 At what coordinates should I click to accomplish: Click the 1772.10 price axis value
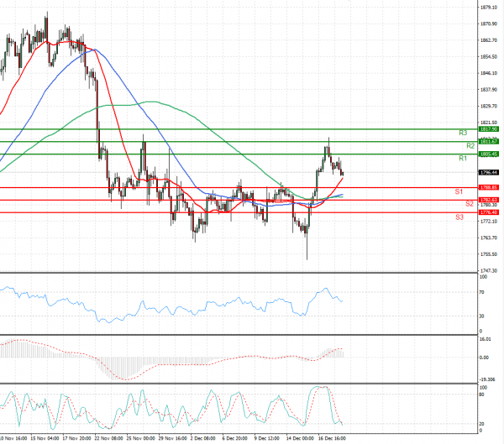click(x=489, y=222)
